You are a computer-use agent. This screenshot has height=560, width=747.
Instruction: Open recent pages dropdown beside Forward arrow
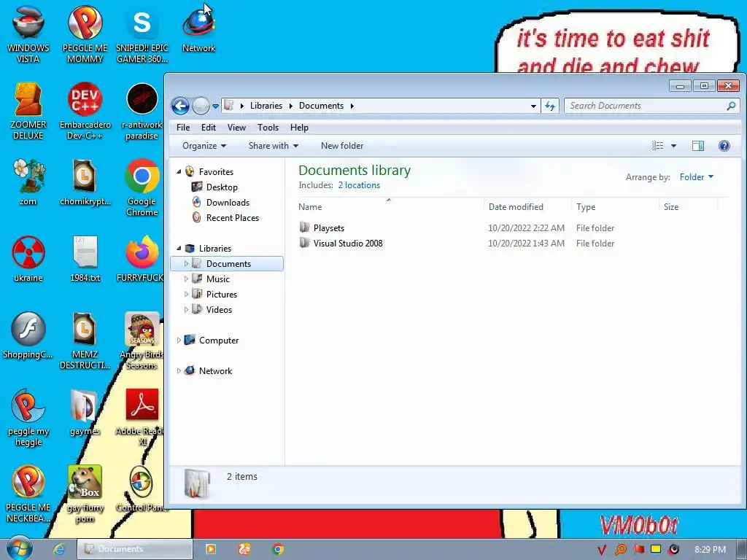[x=215, y=106]
